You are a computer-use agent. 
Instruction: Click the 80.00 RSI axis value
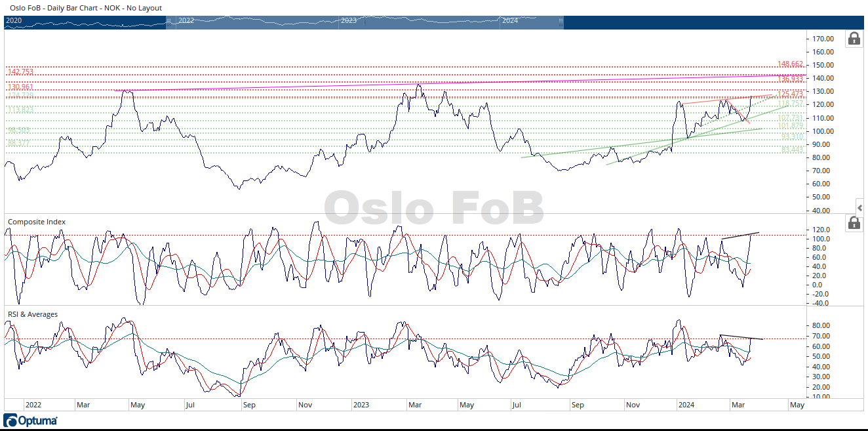pyautogui.click(x=821, y=325)
